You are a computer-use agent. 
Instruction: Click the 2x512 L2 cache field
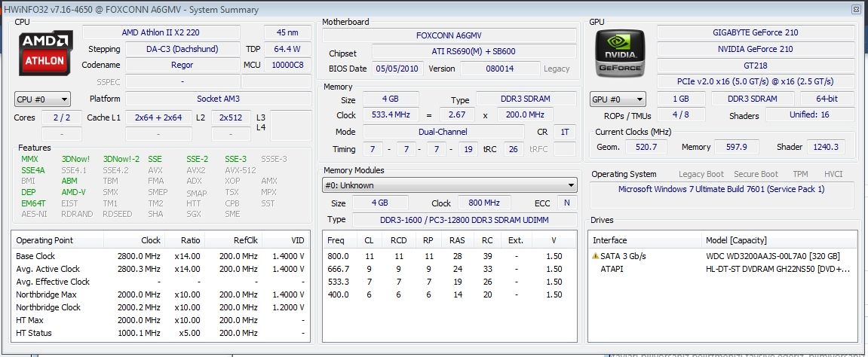(231, 117)
